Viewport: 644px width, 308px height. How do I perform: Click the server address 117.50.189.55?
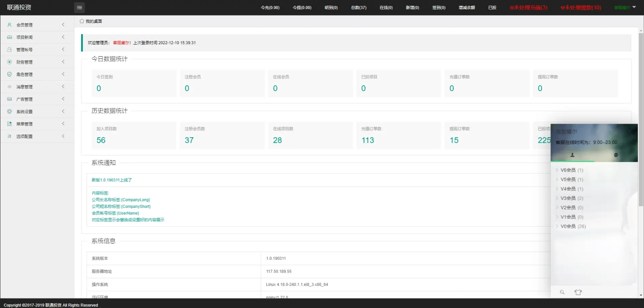[279, 272]
